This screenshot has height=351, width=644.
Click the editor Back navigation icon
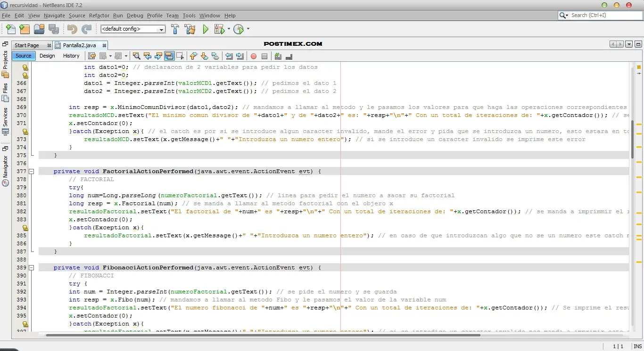point(103,56)
